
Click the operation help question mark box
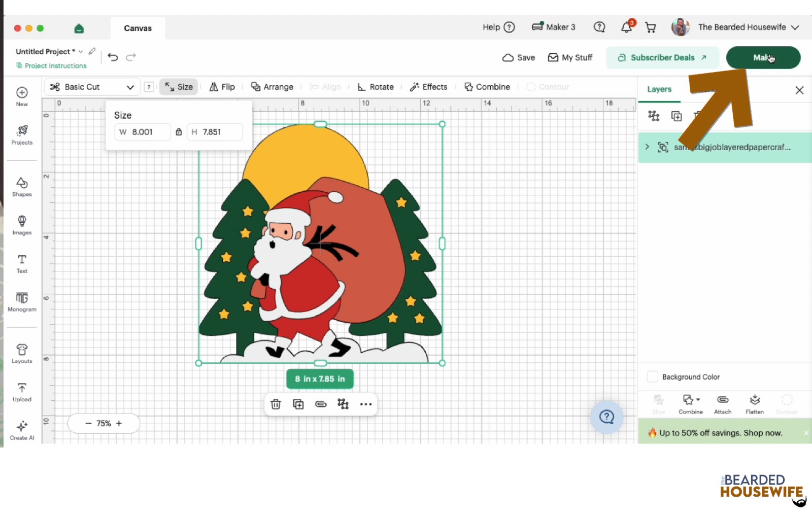pyautogui.click(x=149, y=87)
